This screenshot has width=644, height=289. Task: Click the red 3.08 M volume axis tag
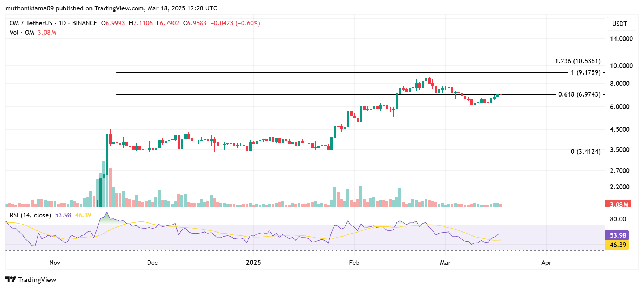[618, 203]
